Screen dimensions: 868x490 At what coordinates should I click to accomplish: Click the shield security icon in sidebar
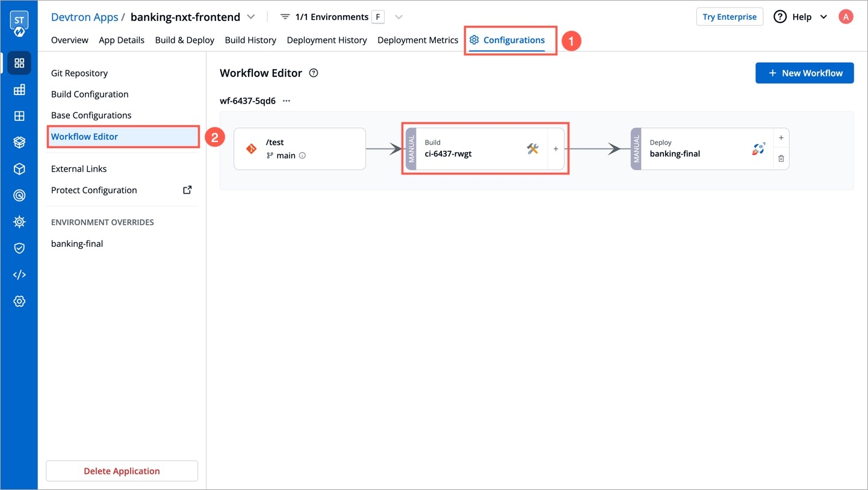pos(19,248)
